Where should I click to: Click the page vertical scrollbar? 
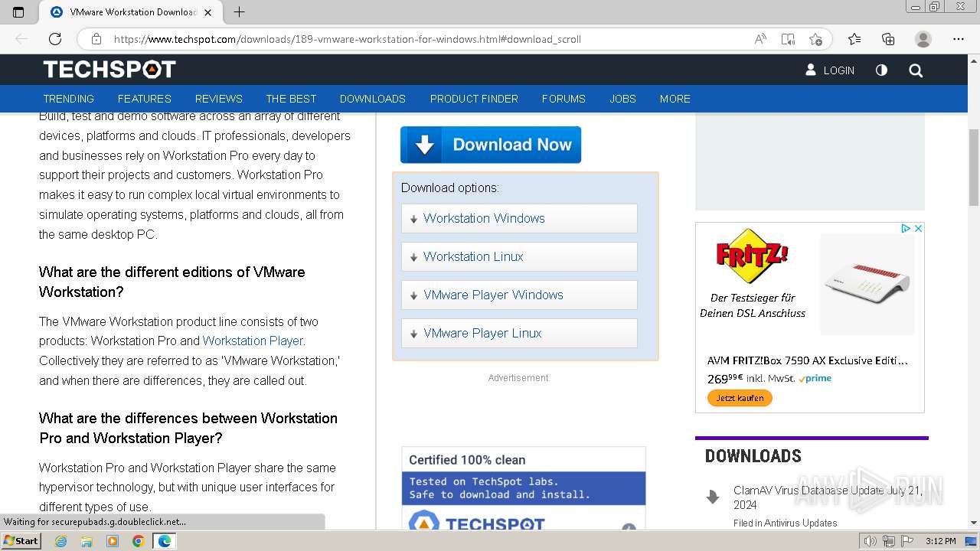(974, 168)
